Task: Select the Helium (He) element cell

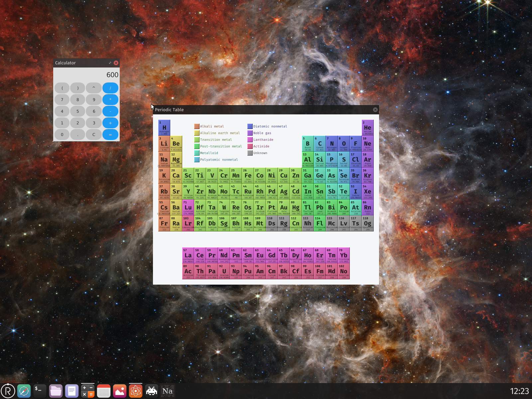Action: pos(368,128)
